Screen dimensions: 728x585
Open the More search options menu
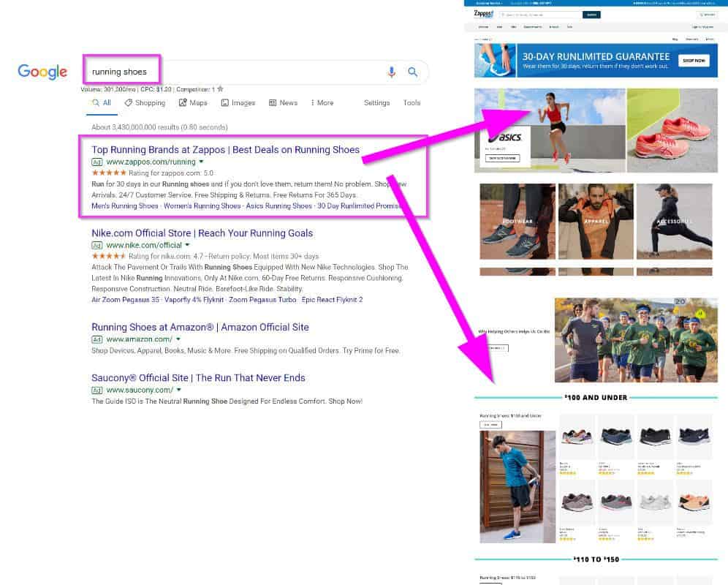coord(322,102)
